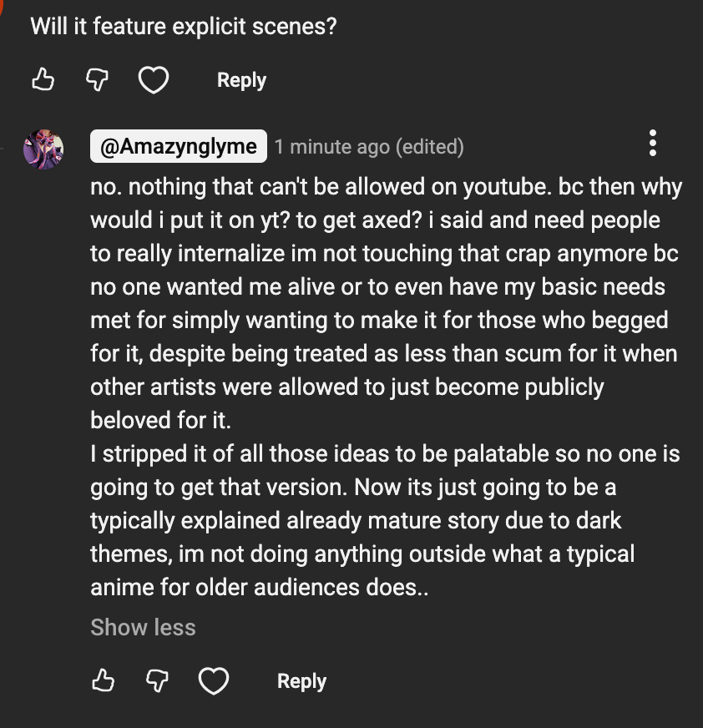Heart the "Will it feature explicit scenes?" comment

click(154, 80)
